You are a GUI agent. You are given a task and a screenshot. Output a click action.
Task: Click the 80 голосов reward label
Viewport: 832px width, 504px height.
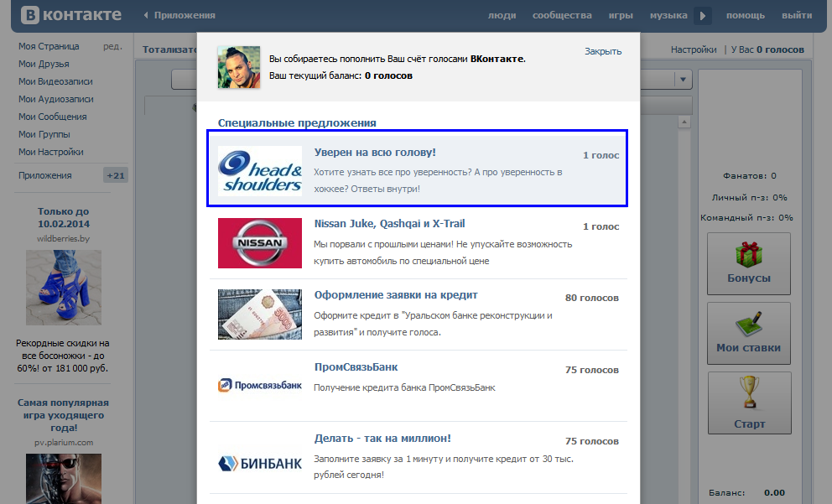click(x=591, y=298)
